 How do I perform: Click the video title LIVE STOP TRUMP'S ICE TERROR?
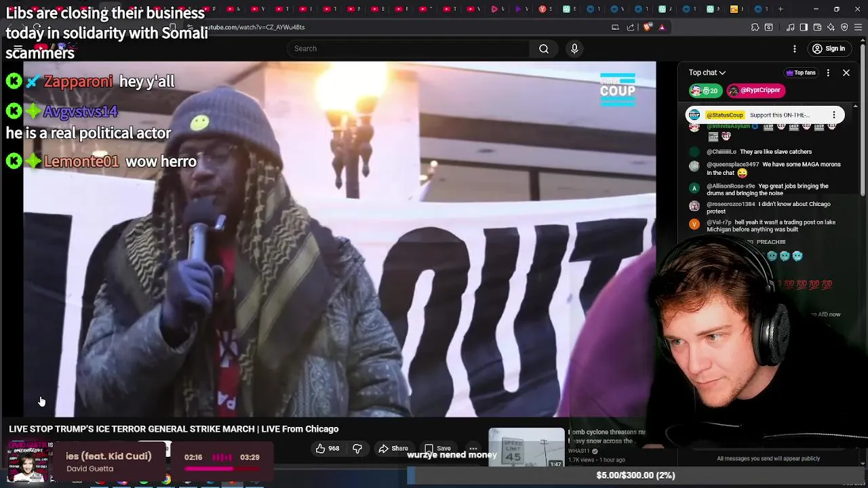click(x=174, y=429)
